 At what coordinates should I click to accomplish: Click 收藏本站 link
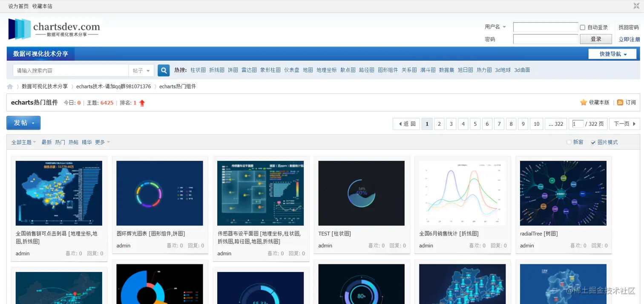pyautogui.click(x=42, y=6)
